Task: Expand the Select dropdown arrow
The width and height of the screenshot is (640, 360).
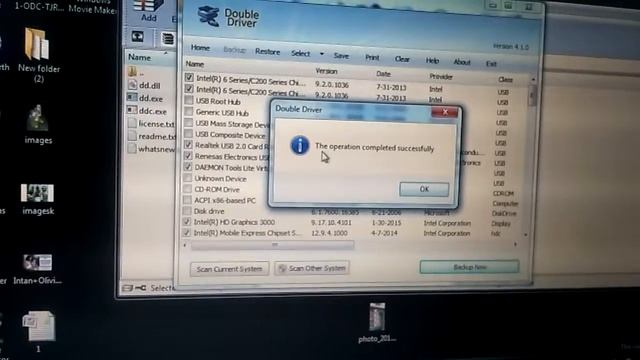Action: pos(322,54)
